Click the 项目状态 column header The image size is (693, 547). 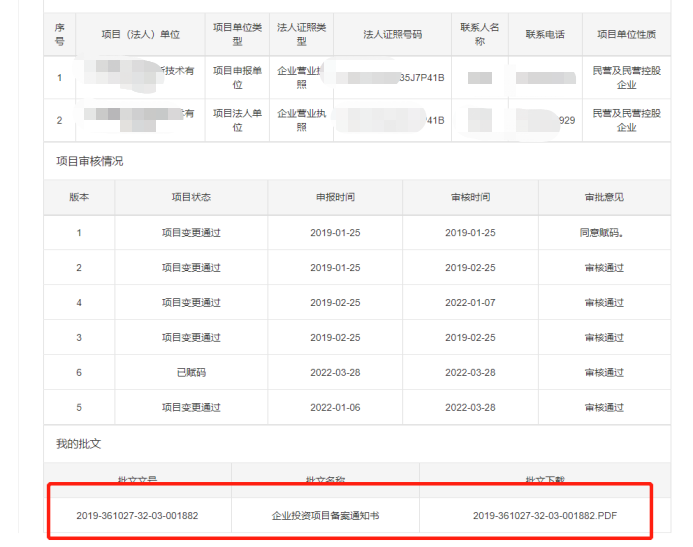[x=191, y=197]
